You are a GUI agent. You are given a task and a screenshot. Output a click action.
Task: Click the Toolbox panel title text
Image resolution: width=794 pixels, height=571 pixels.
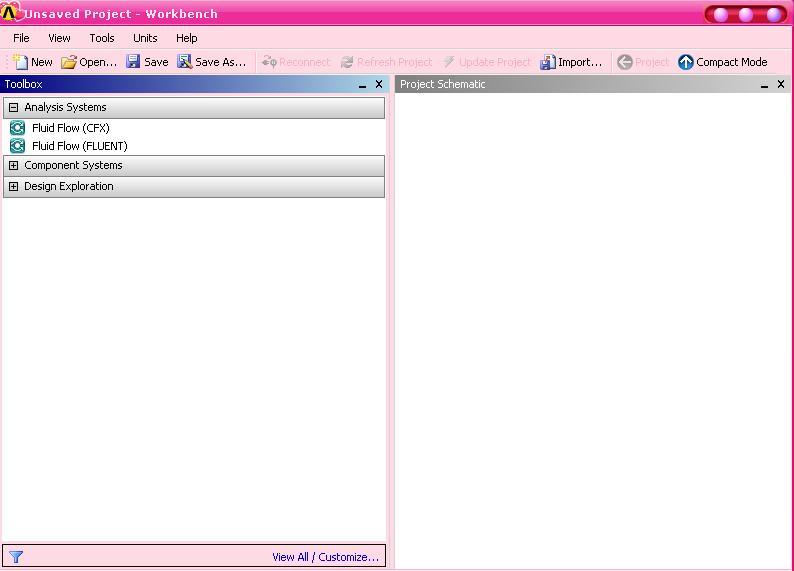(x=23, y=84)
